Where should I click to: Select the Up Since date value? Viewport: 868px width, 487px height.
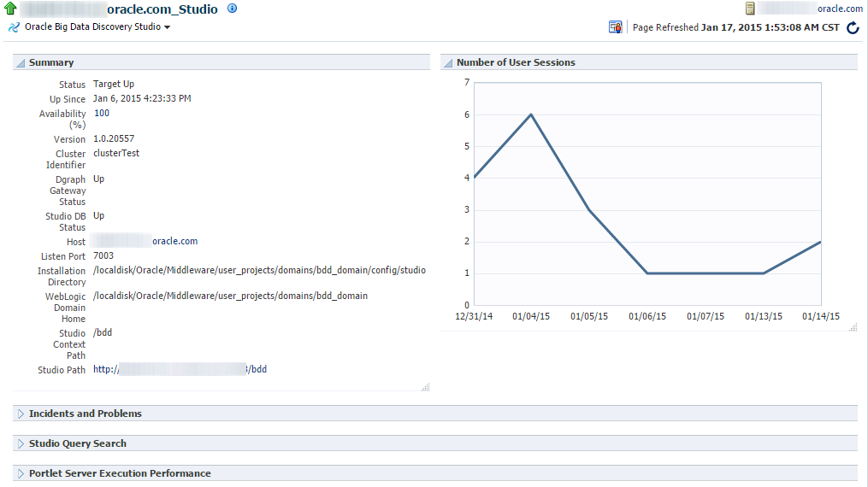click(x=142, y=98)
